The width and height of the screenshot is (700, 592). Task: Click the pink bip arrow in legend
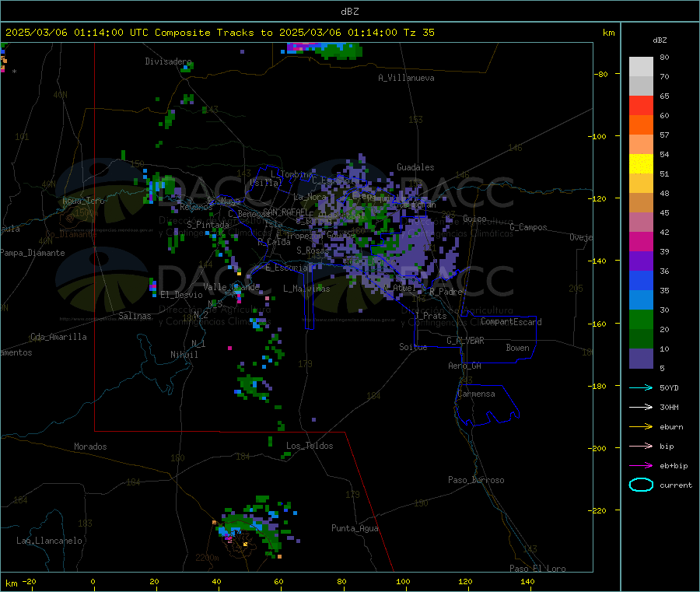[x=641, y=446]
